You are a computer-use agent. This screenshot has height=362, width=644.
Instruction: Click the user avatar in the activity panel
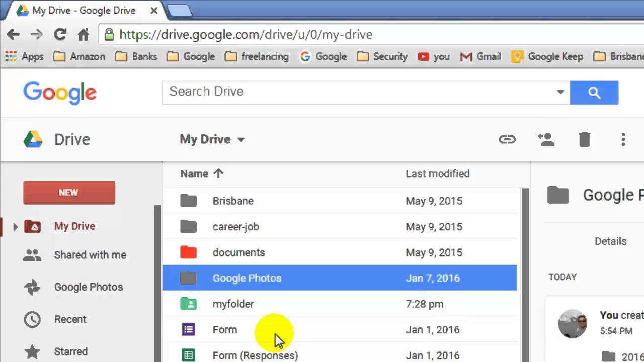pyautogui.click(x=573, y=323)
